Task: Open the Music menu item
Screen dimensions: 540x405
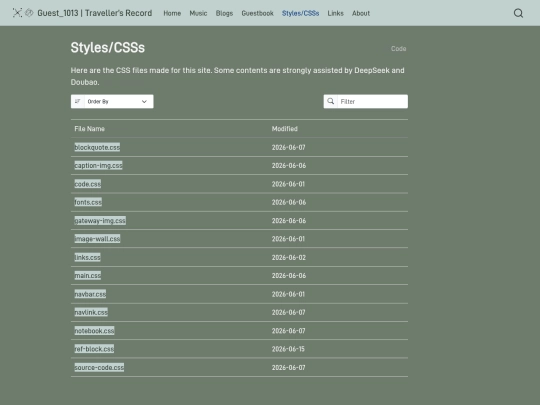Action: click(x=198, y=13)
